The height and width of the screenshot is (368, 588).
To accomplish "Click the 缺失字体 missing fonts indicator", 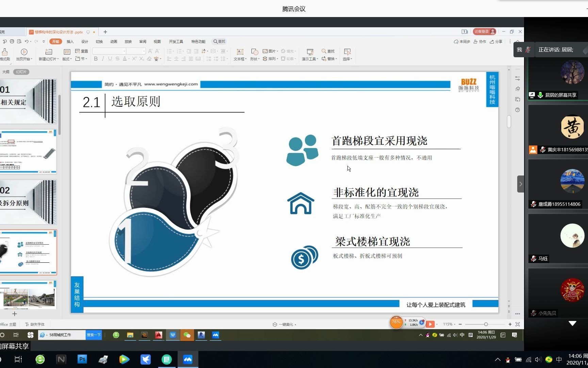I will tap(35, 324).
